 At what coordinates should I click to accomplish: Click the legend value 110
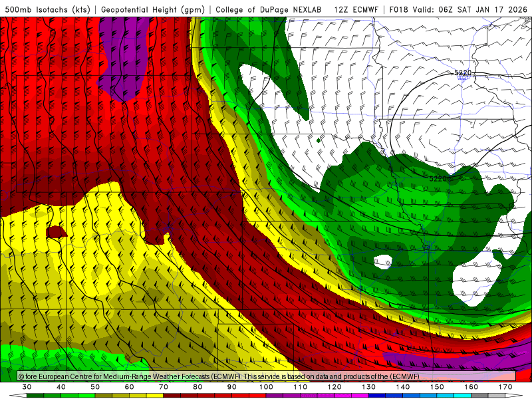coord(301,387)
